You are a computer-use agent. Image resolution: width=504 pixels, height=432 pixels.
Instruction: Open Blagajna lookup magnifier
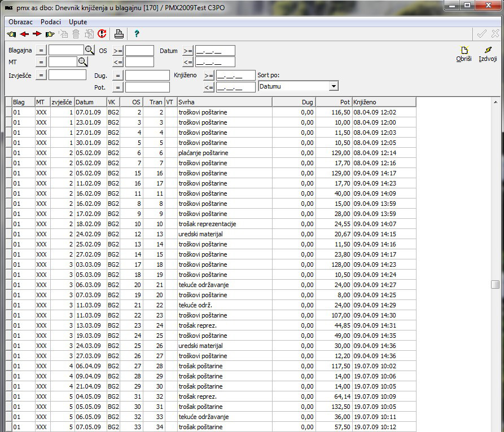click(x=89, y=50)
